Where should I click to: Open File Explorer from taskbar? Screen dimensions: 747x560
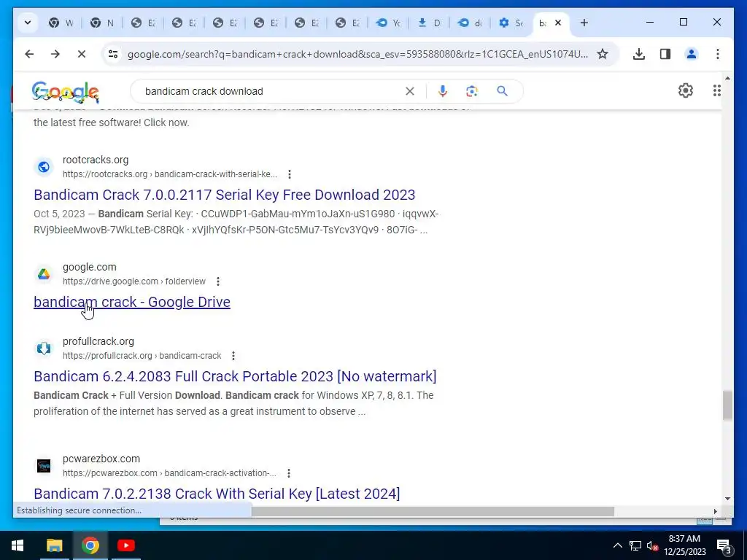[54, 545]
